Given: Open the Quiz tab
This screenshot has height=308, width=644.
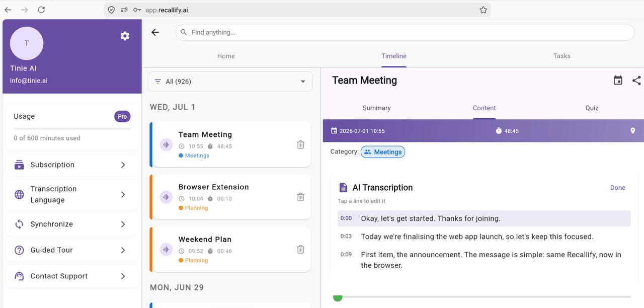Looking at the screenshot, I should [592, 108].
